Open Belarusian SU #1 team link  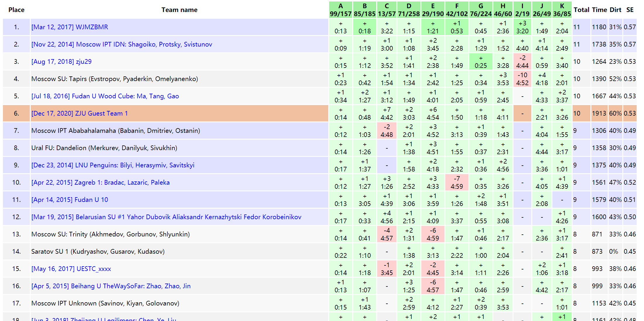pos(166,217)
